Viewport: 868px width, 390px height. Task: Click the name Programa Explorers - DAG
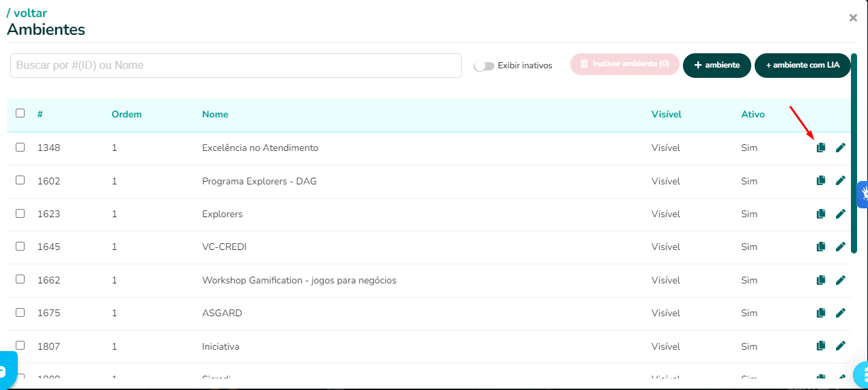[260, 181]
